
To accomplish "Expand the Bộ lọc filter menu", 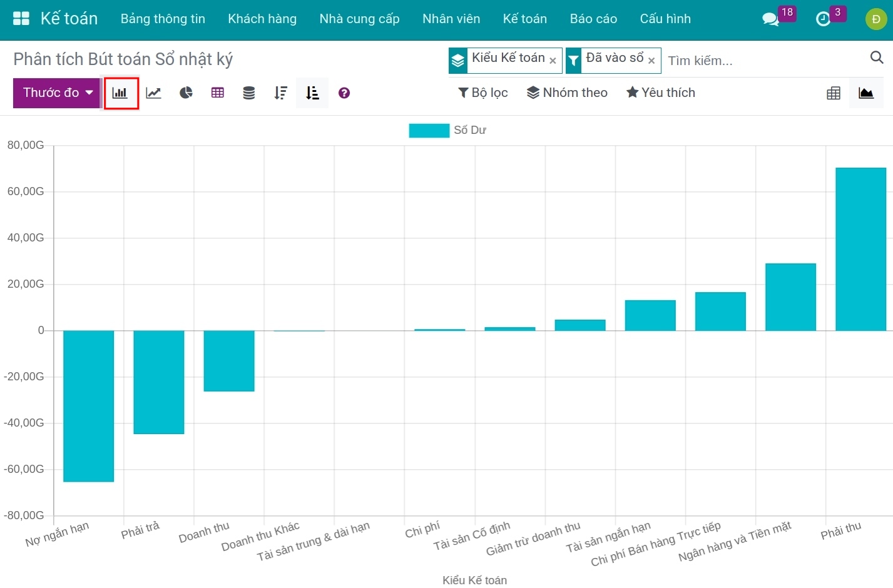I will point(483,93).
